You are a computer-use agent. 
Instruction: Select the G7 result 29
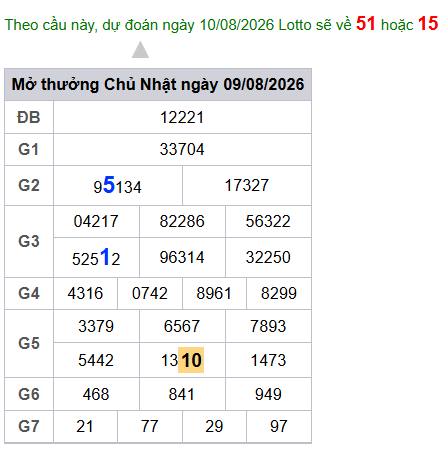214,426
